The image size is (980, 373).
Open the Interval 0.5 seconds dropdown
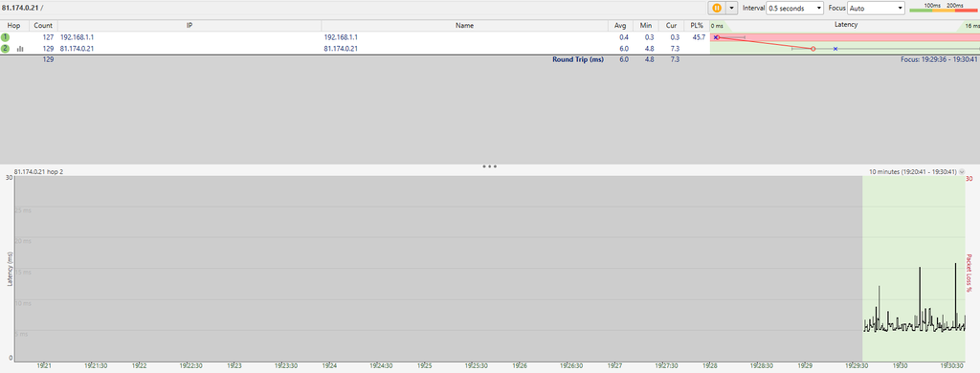pyautogui.click(x=795, y=8)
